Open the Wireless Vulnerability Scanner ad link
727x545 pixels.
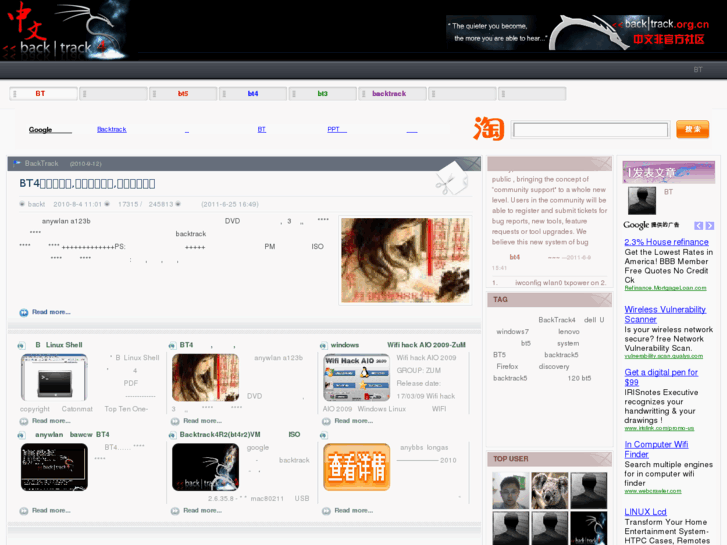point(665,314)
